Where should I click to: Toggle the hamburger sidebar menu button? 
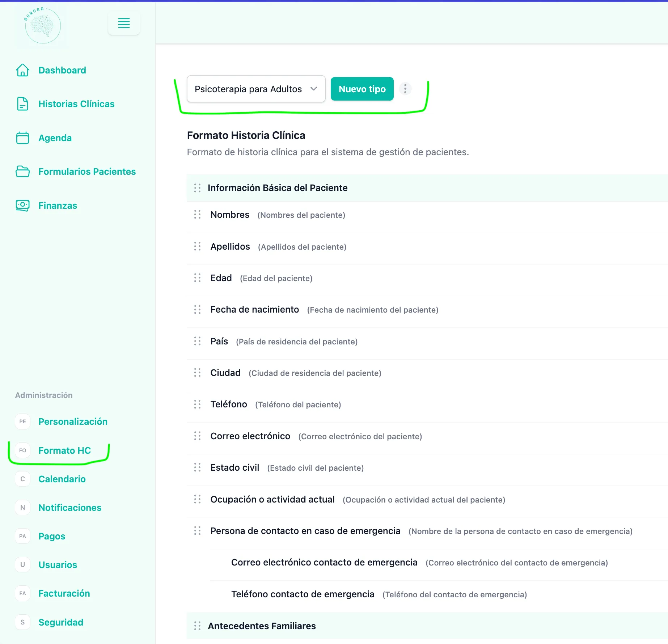point(124,23)
